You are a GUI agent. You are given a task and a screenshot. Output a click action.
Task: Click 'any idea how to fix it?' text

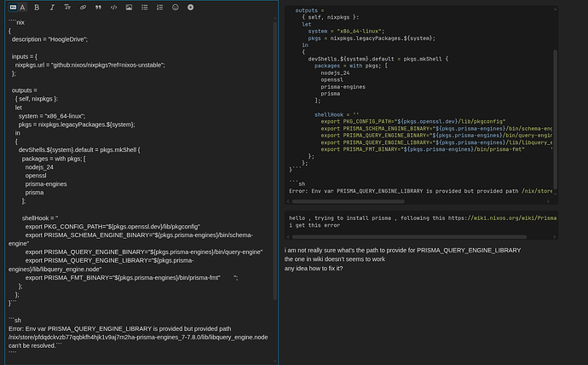point(314,269)
